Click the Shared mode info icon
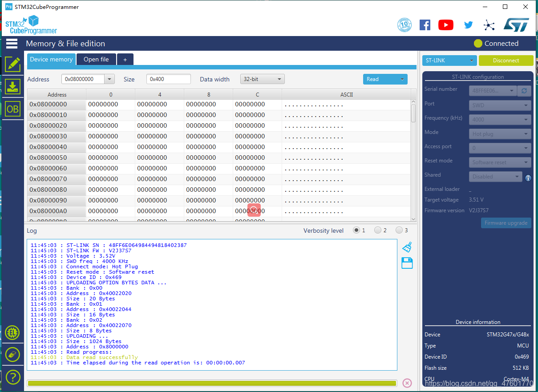The width and height of the screenshot is (538, 392). tap(528, 178)
